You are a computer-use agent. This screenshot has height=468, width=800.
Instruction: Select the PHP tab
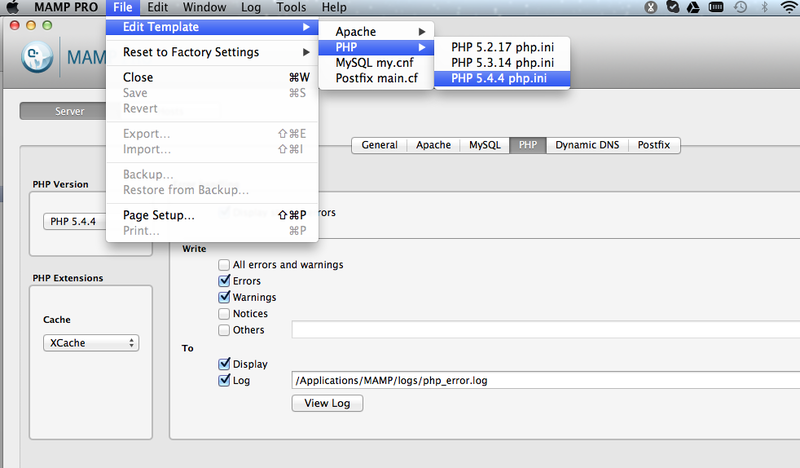coord(528,145)
